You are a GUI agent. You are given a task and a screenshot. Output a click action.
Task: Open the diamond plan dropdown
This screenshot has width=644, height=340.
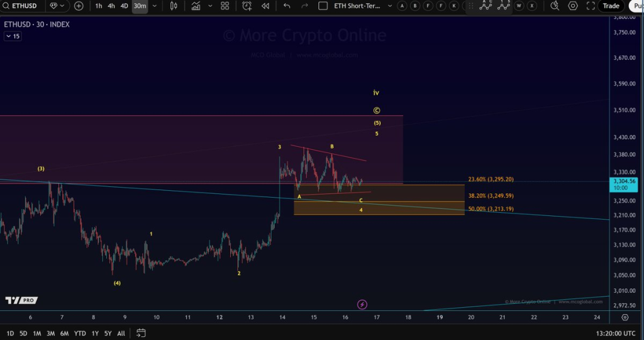(x=57, y=6)
